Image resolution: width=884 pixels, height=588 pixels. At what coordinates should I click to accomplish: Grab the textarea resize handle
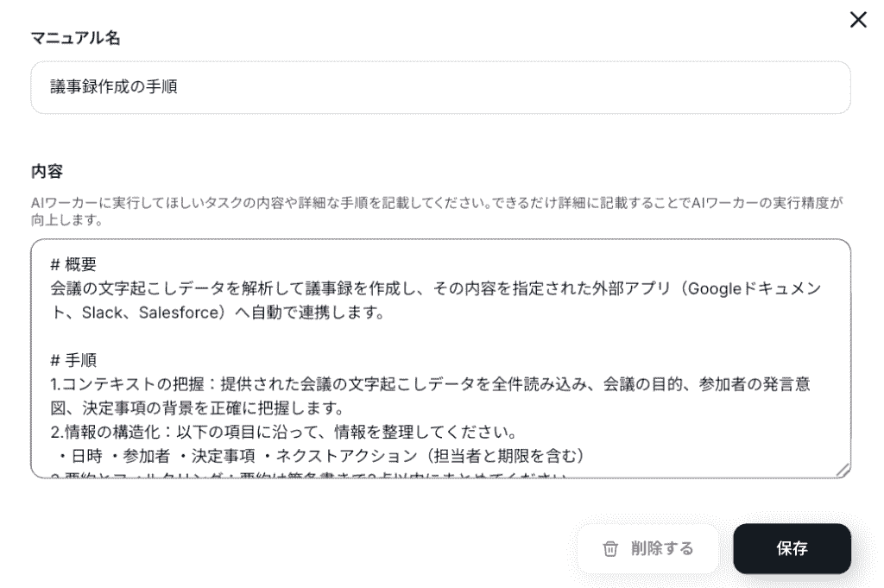(842, 469)
